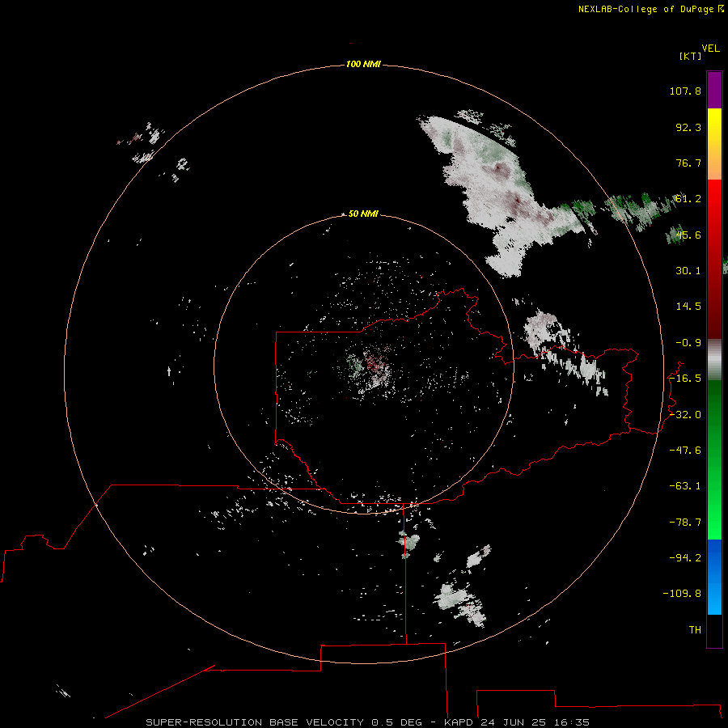Click the -0.9 legend value

(688, 343)
